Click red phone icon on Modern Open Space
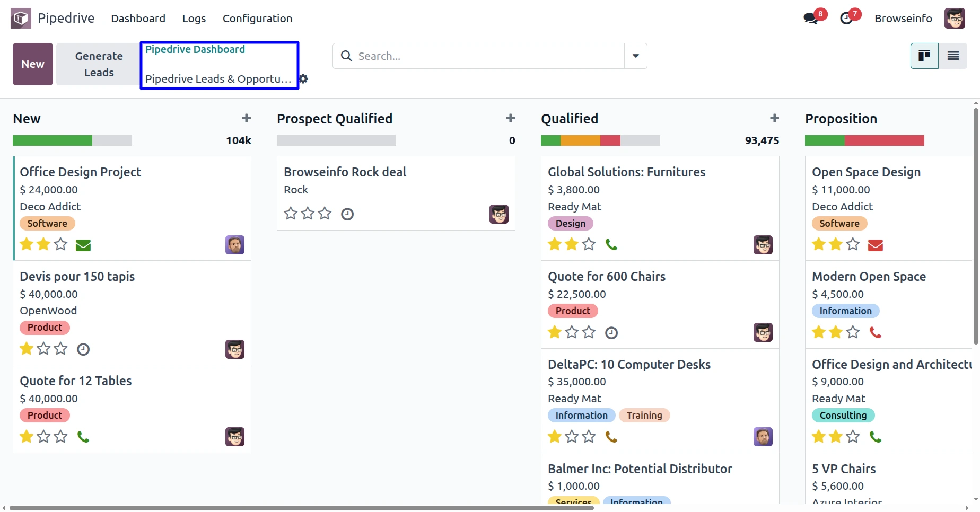Image resolution: width=980 pixels, height=512 pixels. pos(876,332)
